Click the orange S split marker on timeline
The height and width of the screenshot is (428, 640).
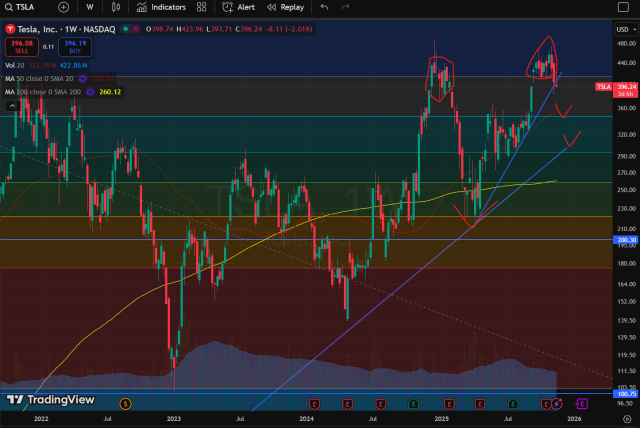125,403
